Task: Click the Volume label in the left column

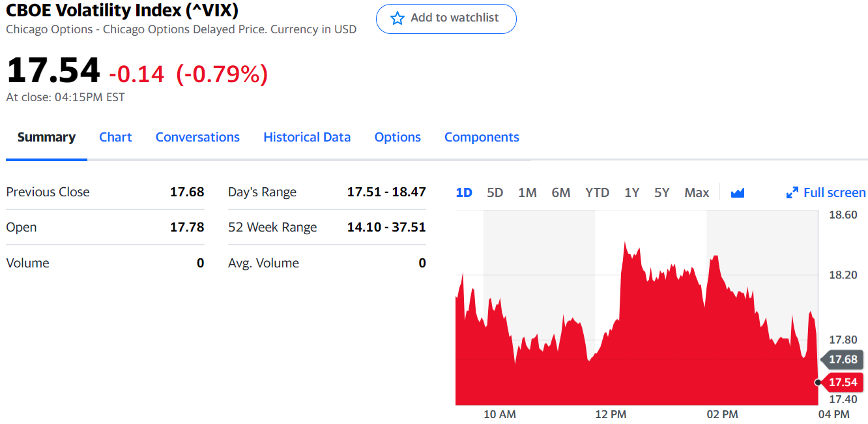Action: pos(27,263)
